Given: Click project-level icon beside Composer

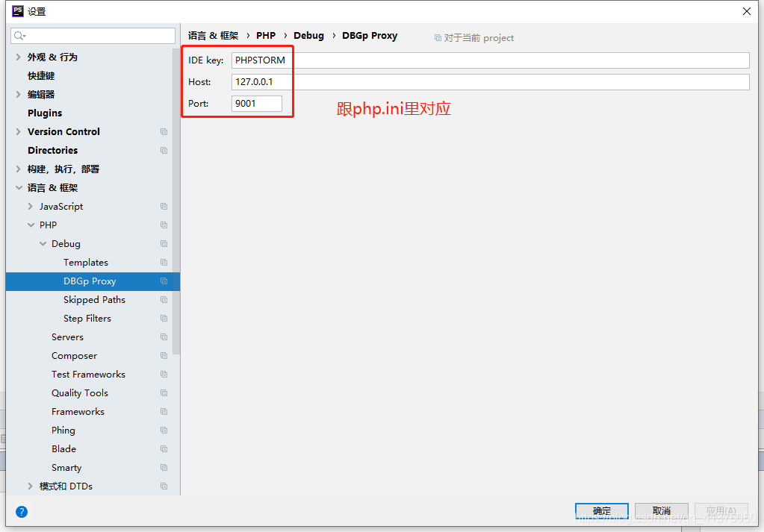Looking at the screenshot, I should pos(164,356).
